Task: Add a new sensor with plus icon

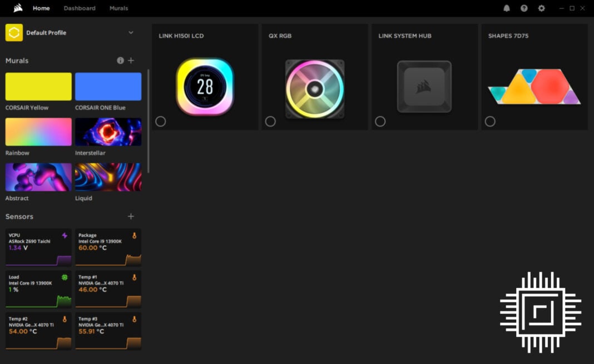Action: (131, 217)
